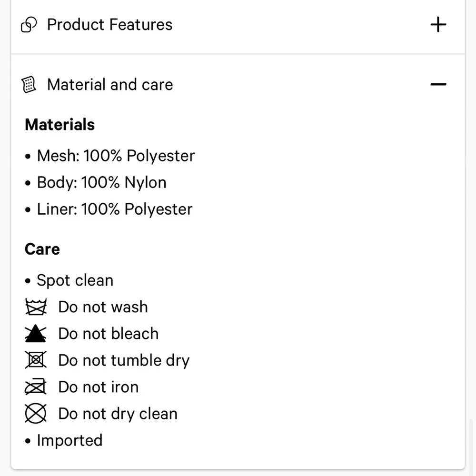Click the Spot clean bullet item
Viewport: 476px width, 476px height.
(x=75, y=280)
